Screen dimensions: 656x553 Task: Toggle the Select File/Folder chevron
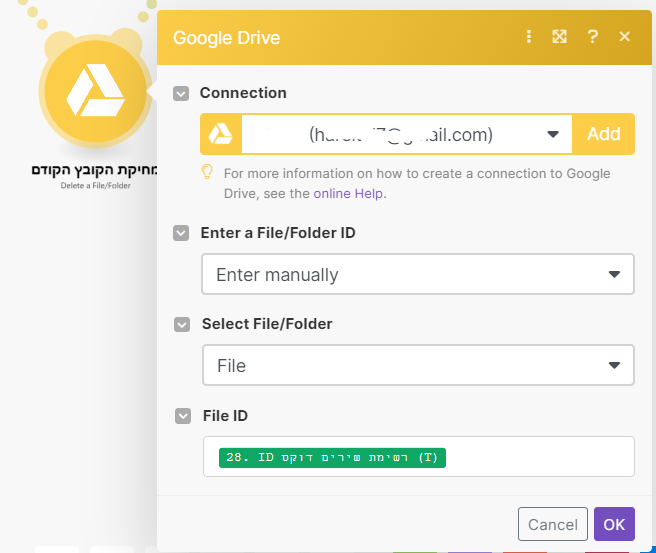tap(182, 324)
